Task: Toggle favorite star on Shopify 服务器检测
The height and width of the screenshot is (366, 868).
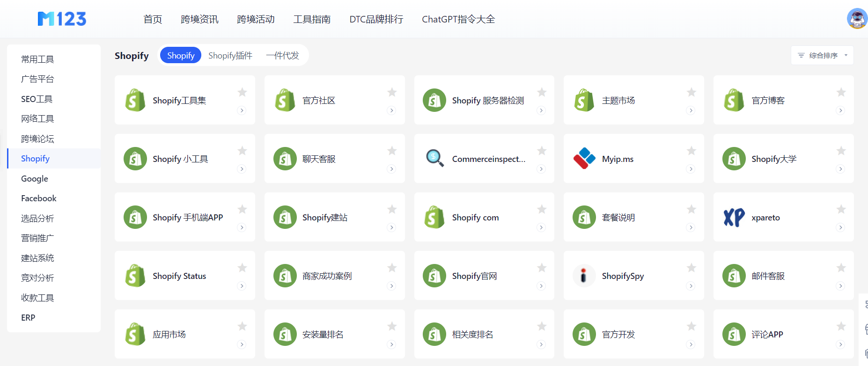Action: [x=542, y=92]
